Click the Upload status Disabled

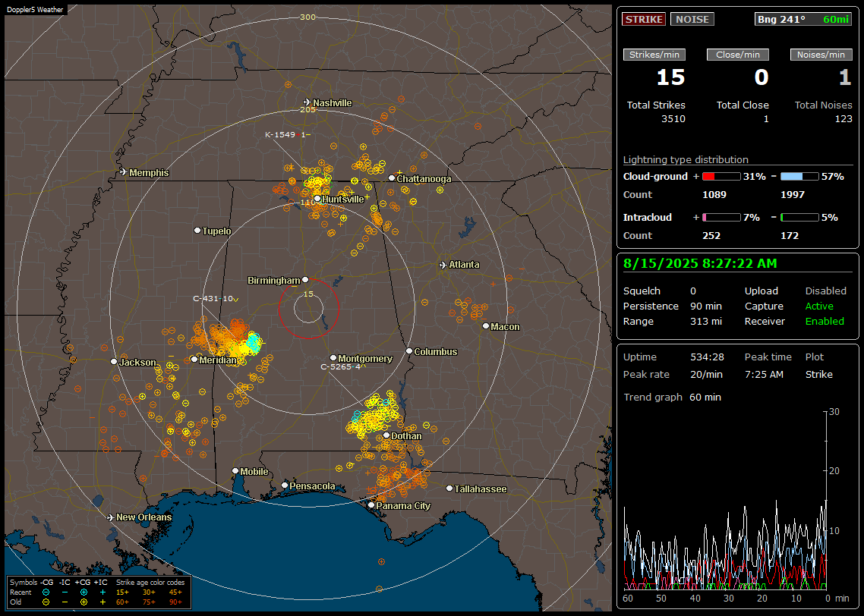[825, 291]
